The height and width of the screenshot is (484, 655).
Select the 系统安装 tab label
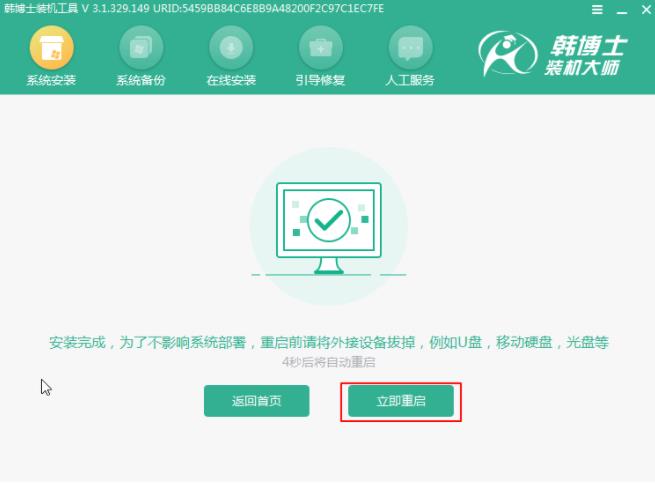point(51,80)
